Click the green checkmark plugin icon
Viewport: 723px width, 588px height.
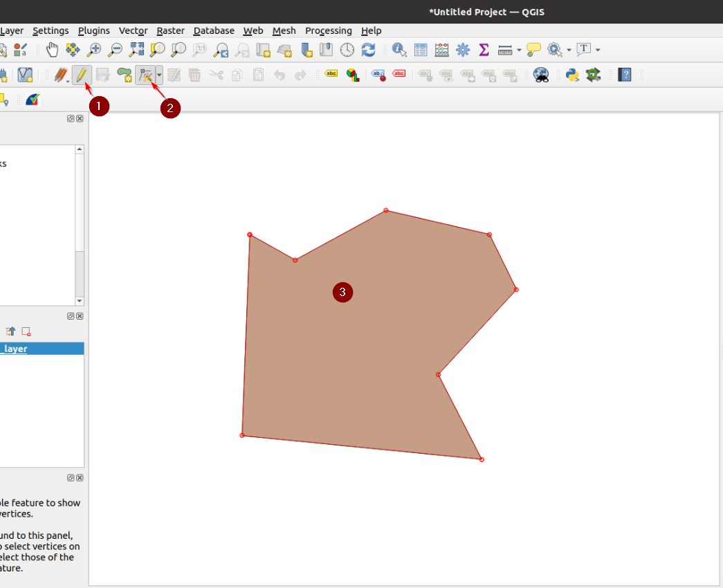point(33,100)
